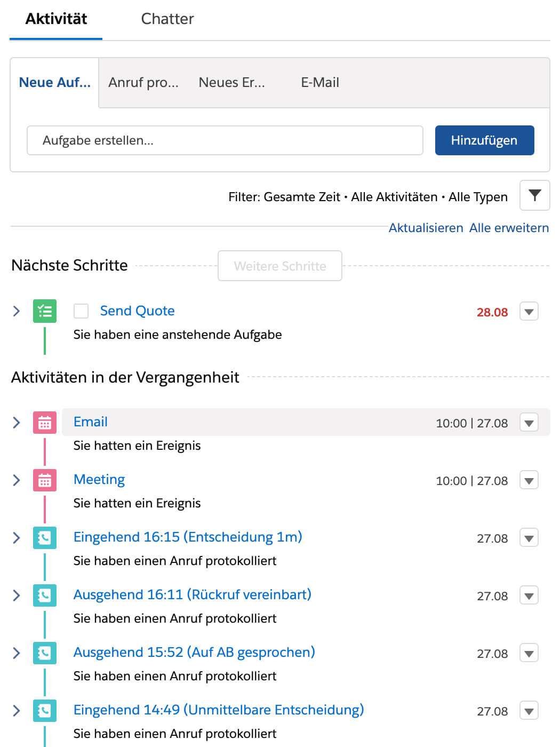This screenshot has height=747, width=560.
Task: Open dropdown menu for Email event
Action: tap(529, 423)
